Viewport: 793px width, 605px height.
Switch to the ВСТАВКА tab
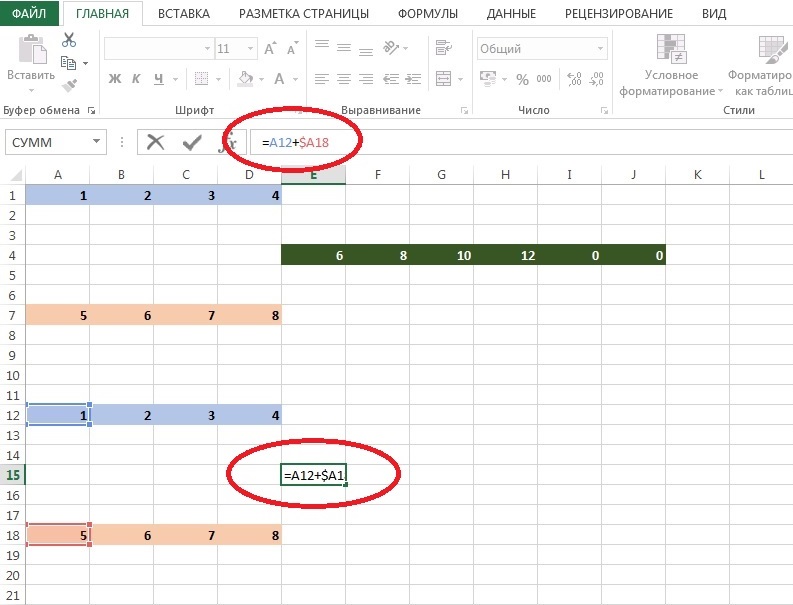point(183,14)
